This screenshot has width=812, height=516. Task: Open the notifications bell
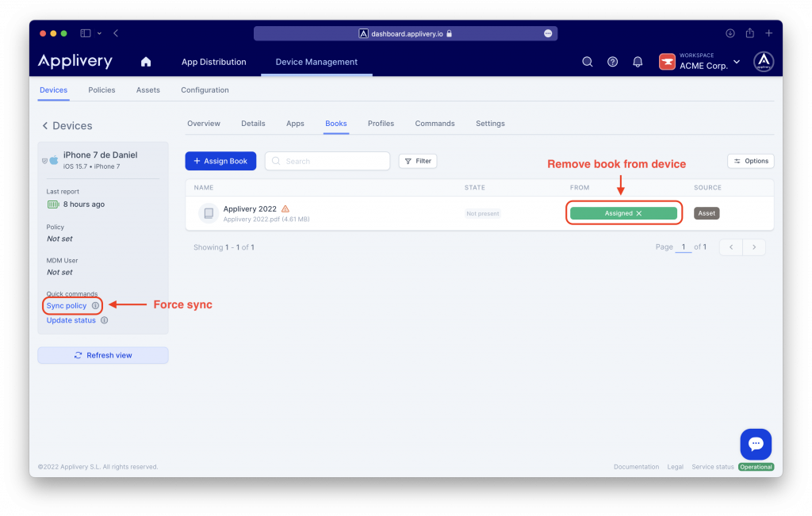coord(638,62)
